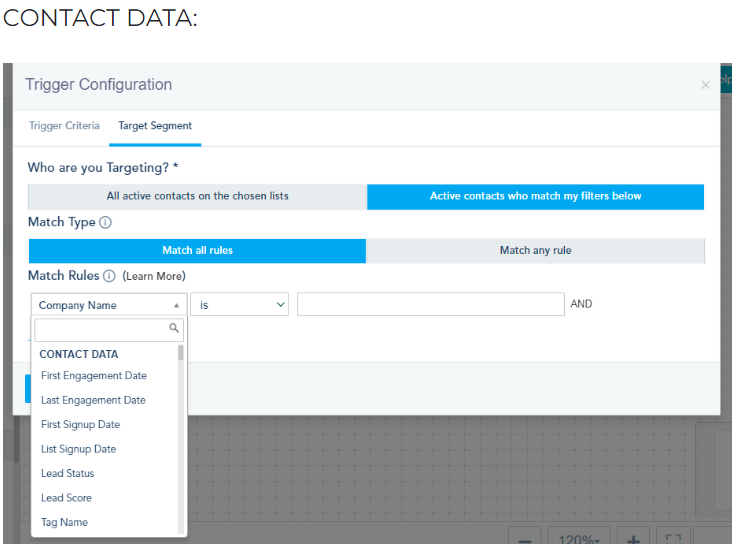Select Lead Score from the field list

pos(66,498)
